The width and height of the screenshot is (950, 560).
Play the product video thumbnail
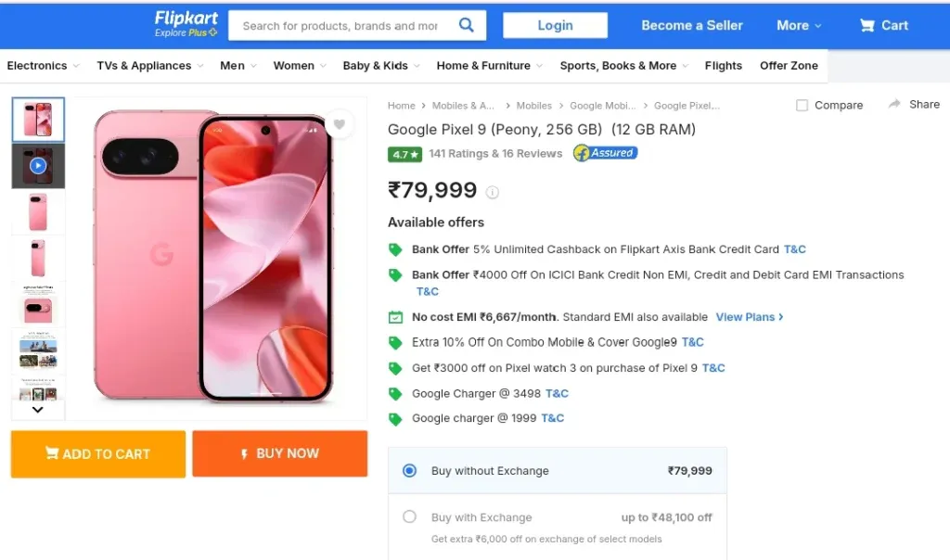coord(38,166)
